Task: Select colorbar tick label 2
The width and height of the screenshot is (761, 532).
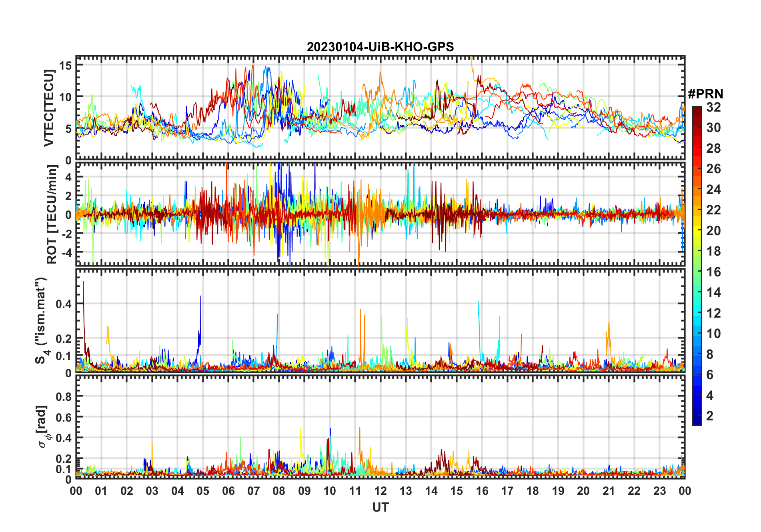Action: tap(710, 416)
